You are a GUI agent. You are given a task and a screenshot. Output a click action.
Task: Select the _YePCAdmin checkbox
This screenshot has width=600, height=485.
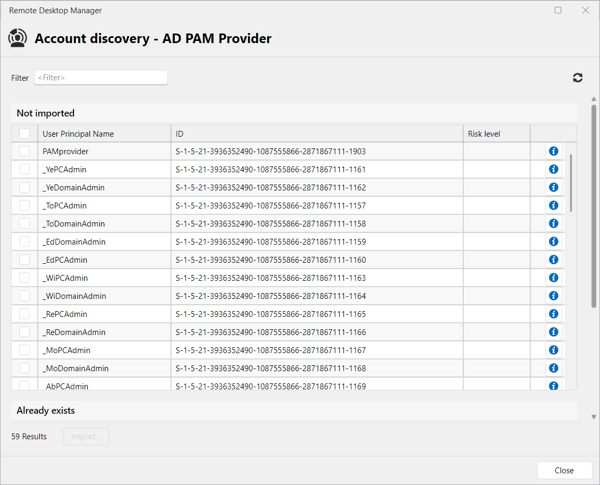pos(24,169)
